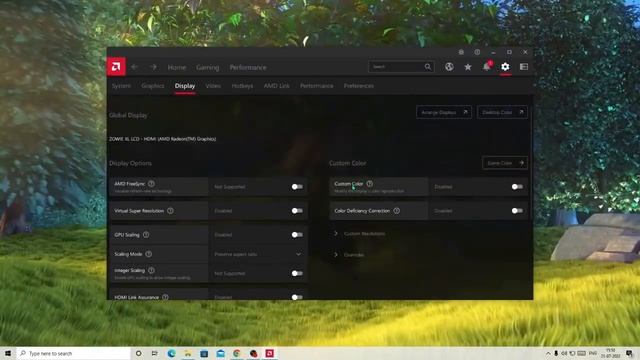Show GPU Scaling info icon
The width and height of the screenshot is (640, 360).
pyautogui.click(x=146, y=235)
